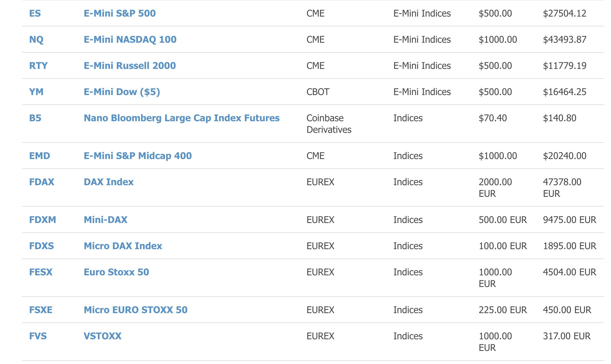Select the $43493.87 margin value
This screenshot has width=611, height=364.
pos(565,40)
